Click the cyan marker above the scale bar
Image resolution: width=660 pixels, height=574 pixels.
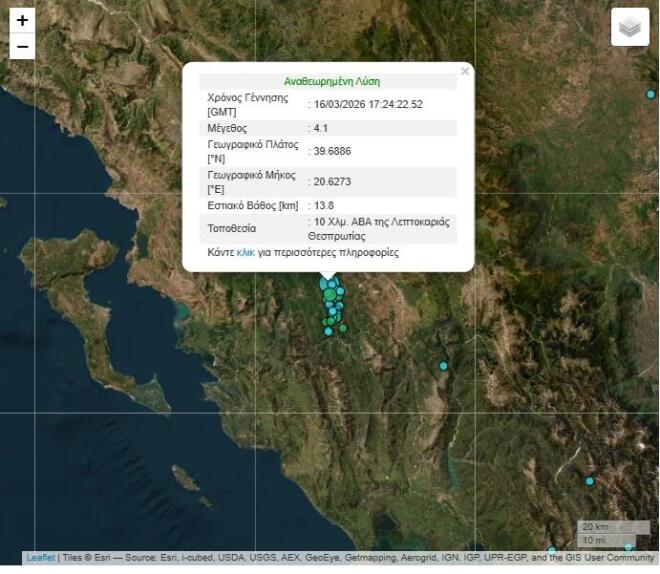[589, 481]
